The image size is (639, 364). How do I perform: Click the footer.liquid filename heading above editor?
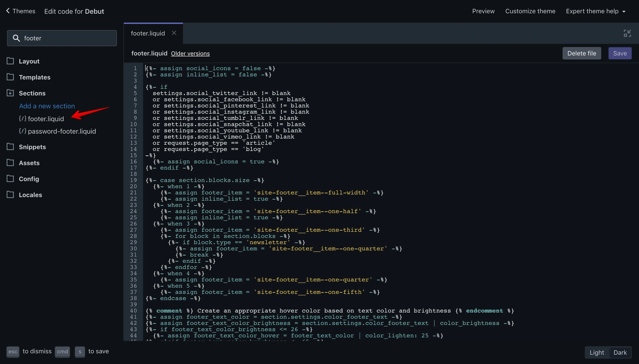[149, 53]
